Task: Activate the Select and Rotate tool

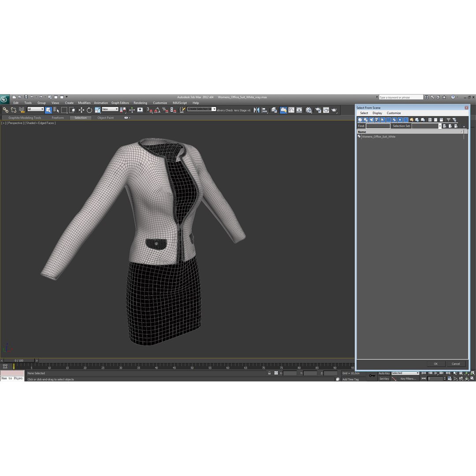Action: click(x=89, y=110)
